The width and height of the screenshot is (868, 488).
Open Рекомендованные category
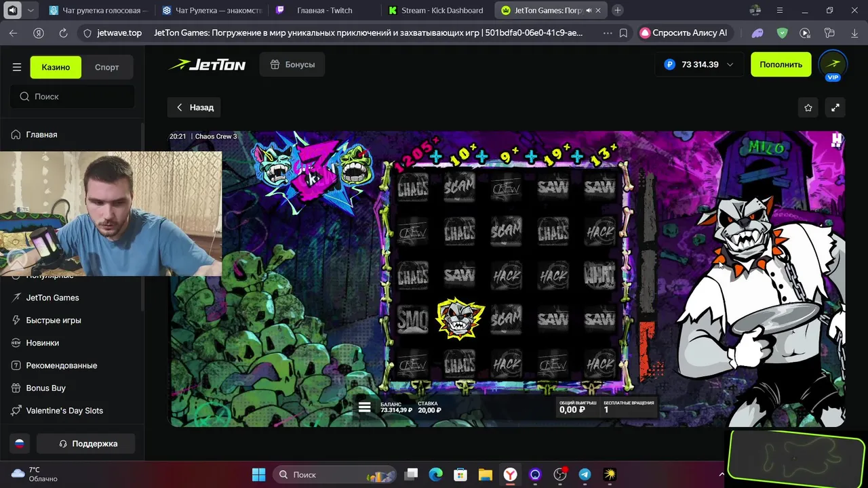point(61,365)
